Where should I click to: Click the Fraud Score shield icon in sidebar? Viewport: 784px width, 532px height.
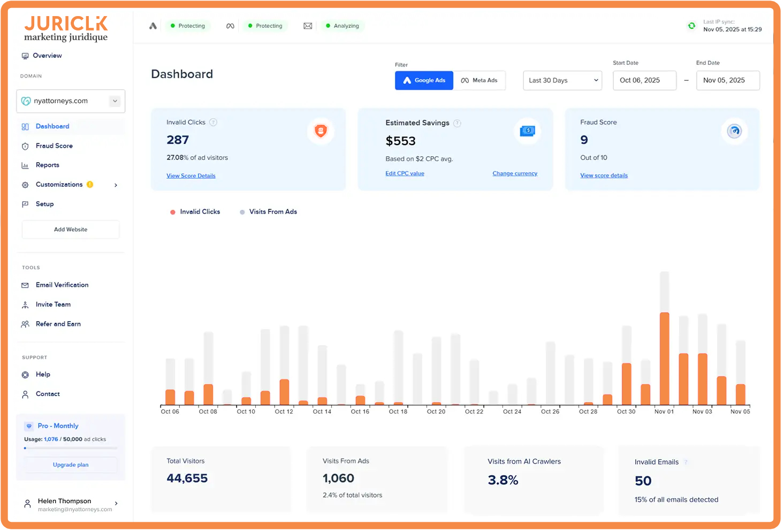25,146
